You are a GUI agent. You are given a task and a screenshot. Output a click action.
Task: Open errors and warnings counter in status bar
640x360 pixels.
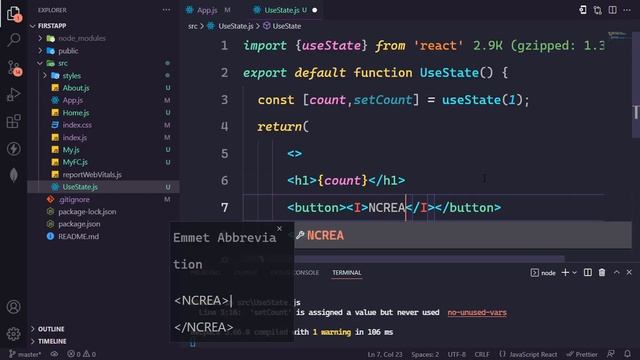click(82, 354)
